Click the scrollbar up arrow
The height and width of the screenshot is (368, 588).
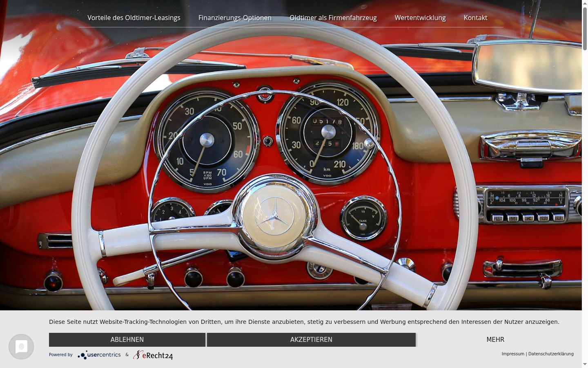click(585, 3)
